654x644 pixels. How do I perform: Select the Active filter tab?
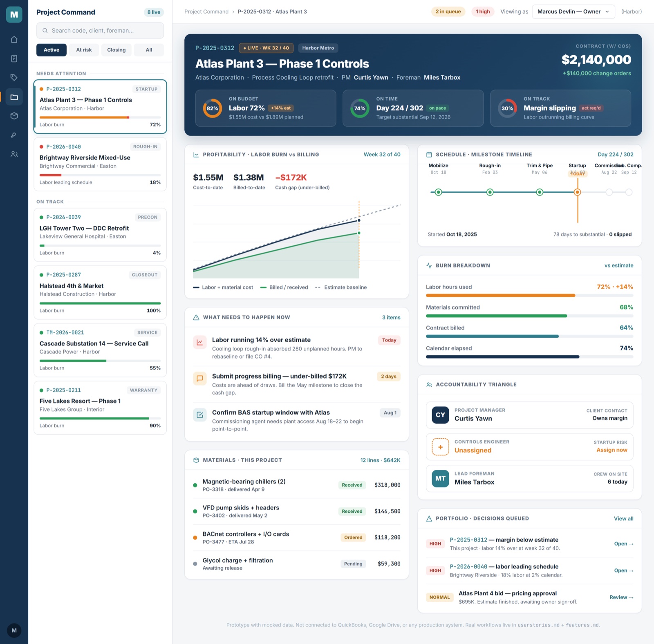52,50
